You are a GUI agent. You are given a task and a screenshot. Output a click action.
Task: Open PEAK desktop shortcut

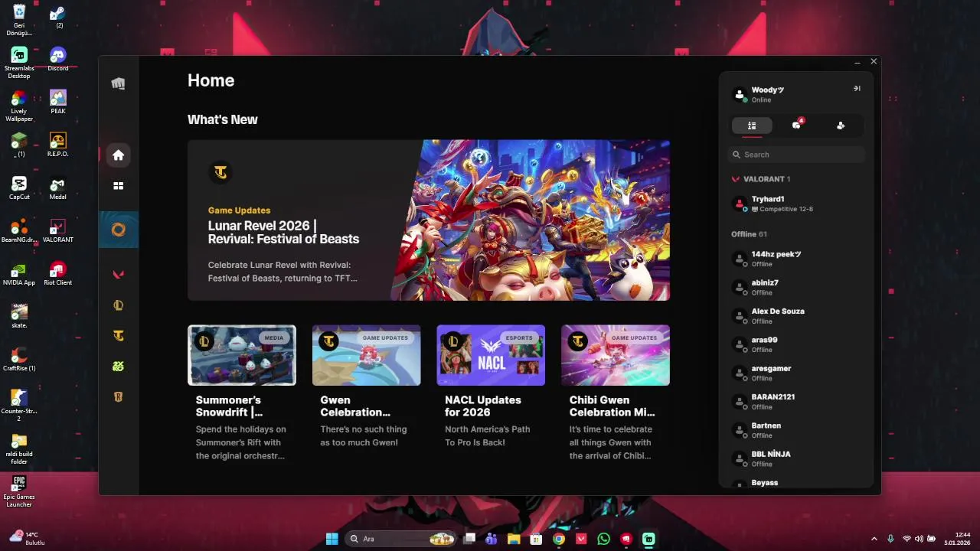coord(57,102)
